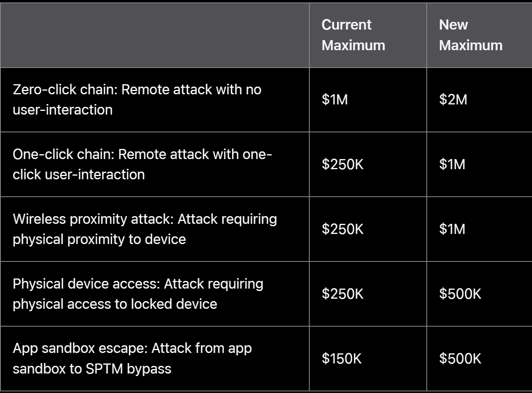Click the $150K current maximum value
The height and width of the screenshot is (393, 532).
[x=341, y=359]
